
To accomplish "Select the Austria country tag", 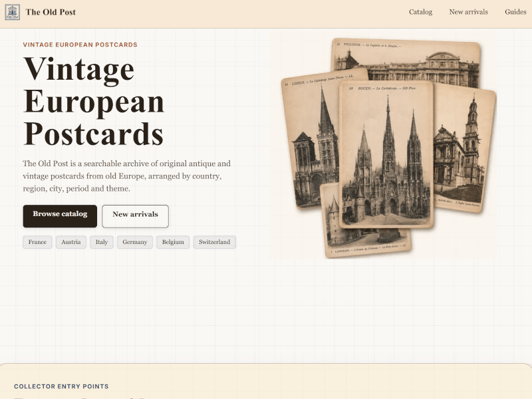I will [x=71, y=242].
